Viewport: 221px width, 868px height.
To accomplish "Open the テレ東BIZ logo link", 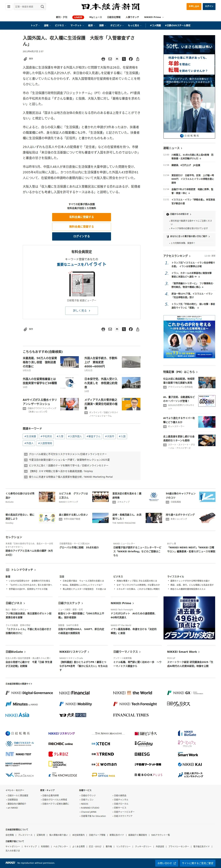I will [58, 754].
